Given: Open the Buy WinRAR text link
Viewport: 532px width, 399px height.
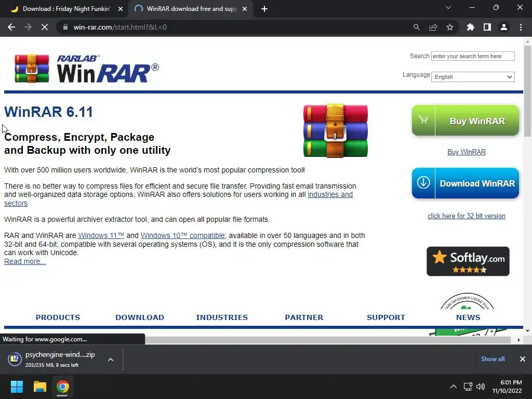Looking at the screenshot, I should coord(466,152).
